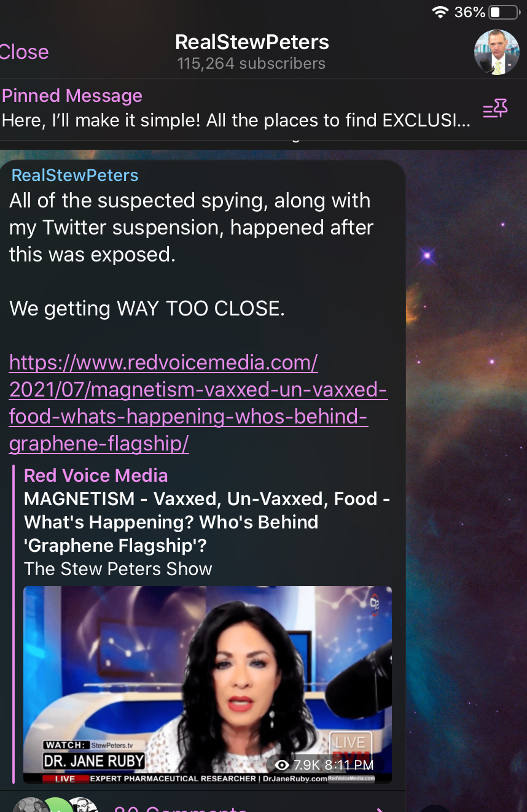Open the Red Voice Media preview title

(x=96, y=475)
